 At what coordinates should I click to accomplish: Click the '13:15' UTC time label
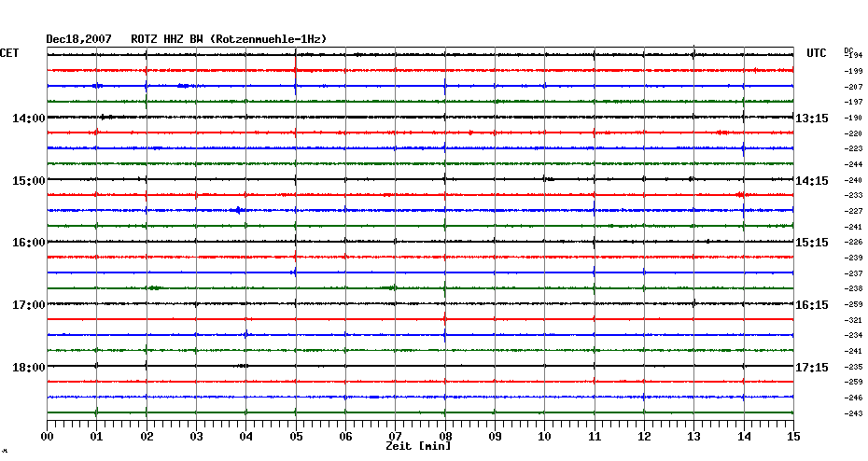coord(812,119)
